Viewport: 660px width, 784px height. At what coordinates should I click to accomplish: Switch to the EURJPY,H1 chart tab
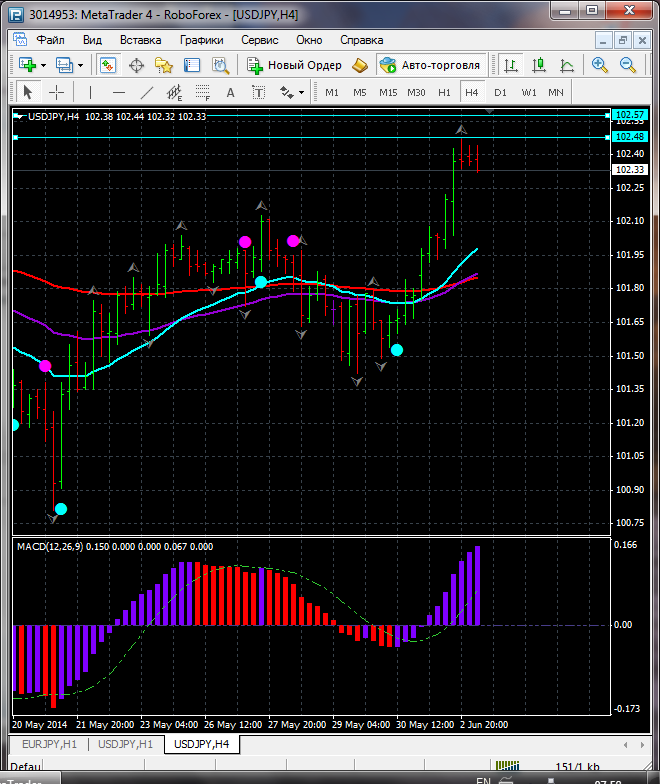(x=49, y=744)
